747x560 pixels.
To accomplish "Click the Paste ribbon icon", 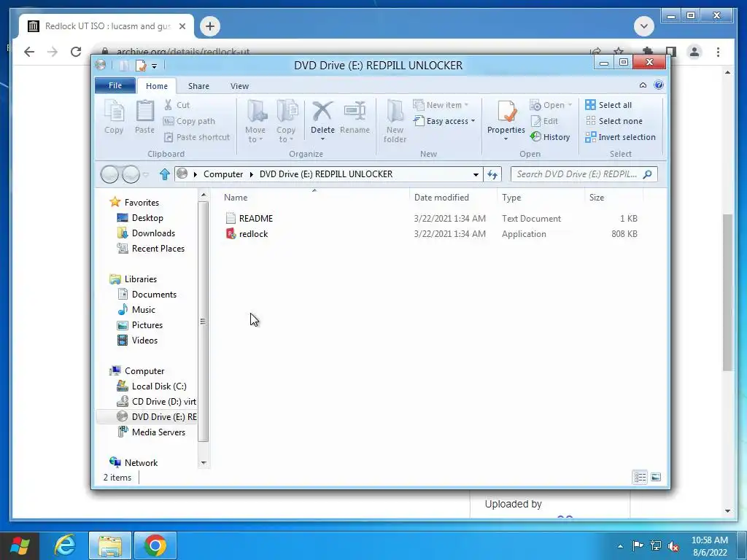I will tap(144, 117).
